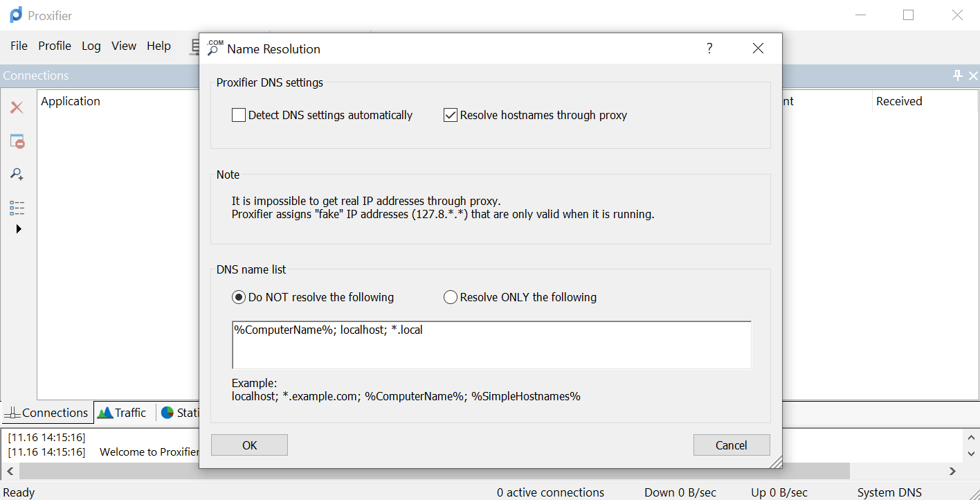Uncheck Resolve hostnames through proxy
The height and width of the screenshot is (500, 980).
point(451,115)
